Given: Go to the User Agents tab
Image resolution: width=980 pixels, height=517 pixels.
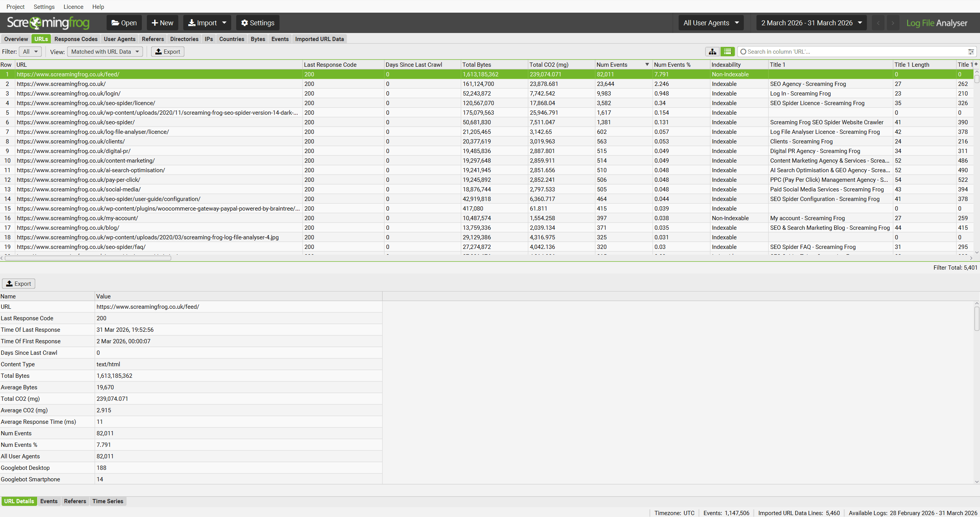Looking at the screenshot, I should [x=120, y=39].
